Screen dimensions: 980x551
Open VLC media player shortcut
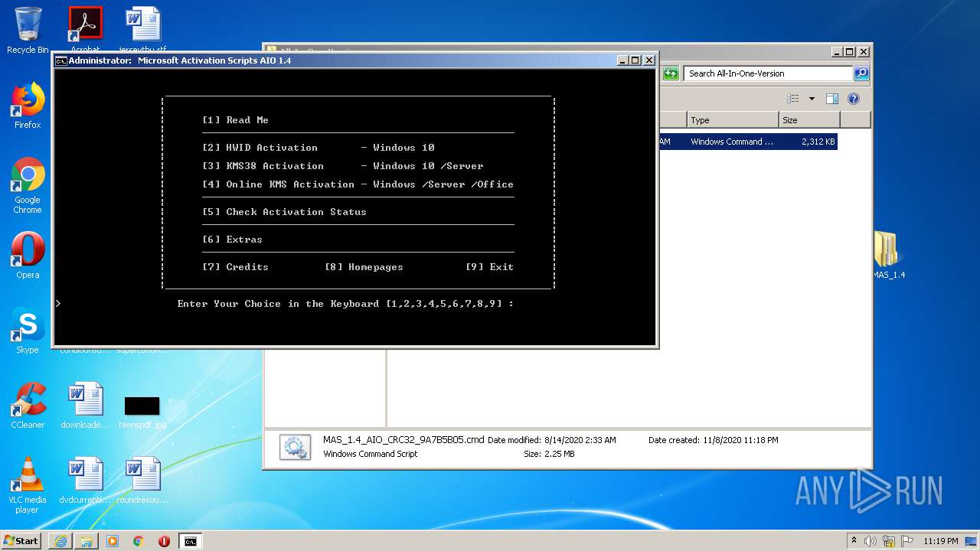pyautogui.click(x=28, y=485)
